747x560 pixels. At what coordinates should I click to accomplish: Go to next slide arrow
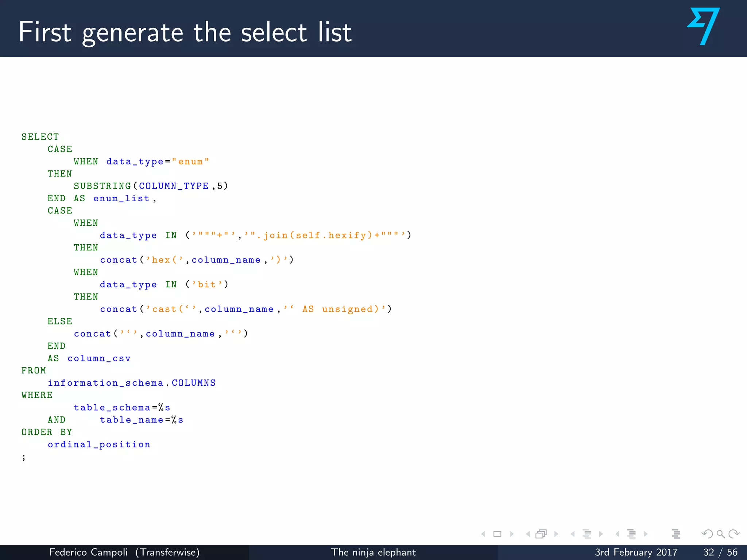click(511, 534)
